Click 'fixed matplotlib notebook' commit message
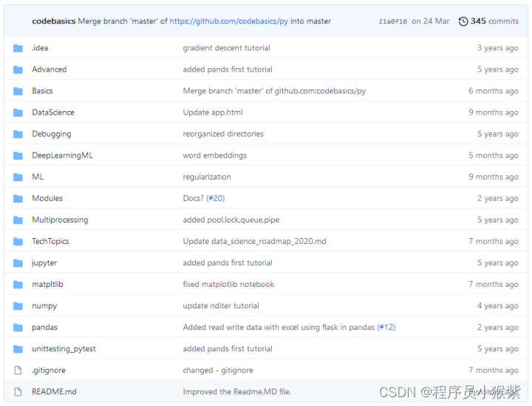This screenshot has height=406, width=532. (228, 284)
